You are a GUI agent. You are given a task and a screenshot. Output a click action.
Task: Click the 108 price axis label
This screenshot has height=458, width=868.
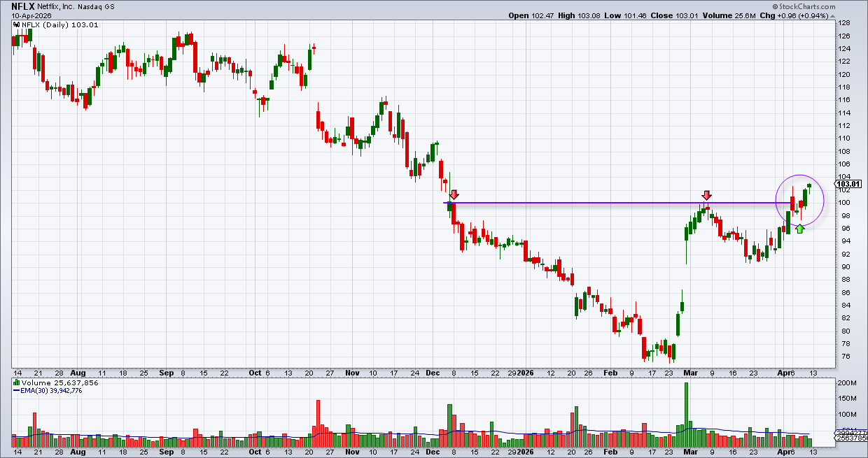pos(844,151)
